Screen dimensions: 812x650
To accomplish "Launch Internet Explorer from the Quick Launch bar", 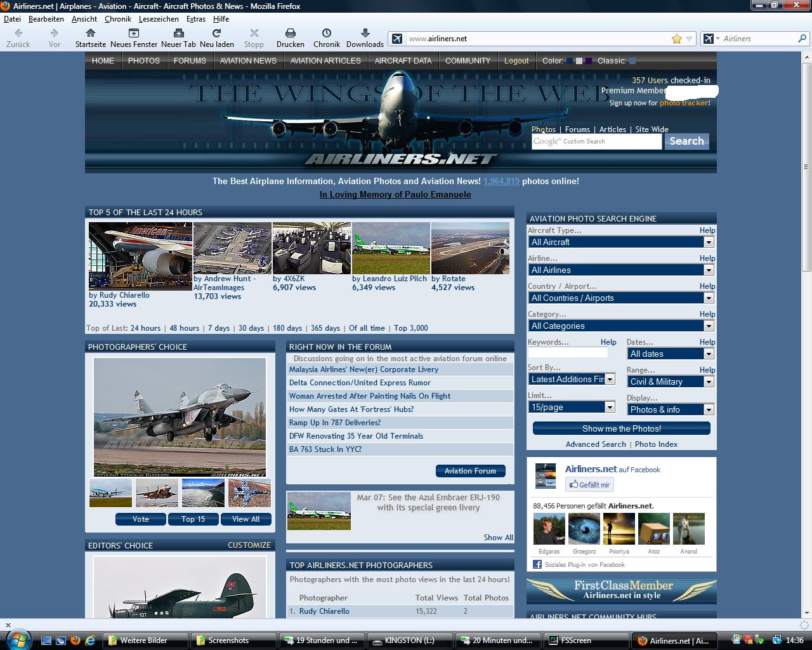I will pos(90,640).
